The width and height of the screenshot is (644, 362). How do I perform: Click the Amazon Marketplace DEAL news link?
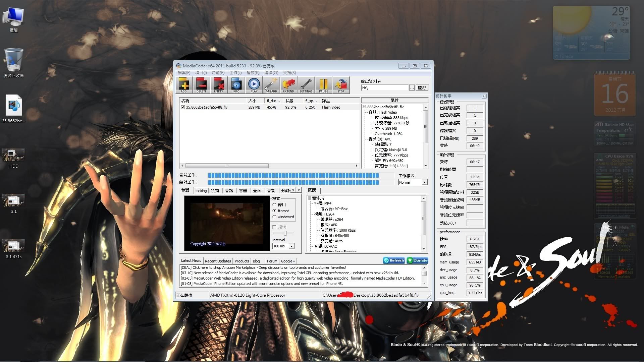click(x=263, y=267)
